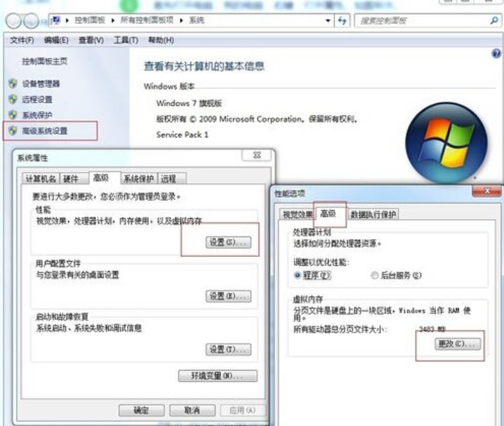Click the 'Windows 7 旗舰版' text
The height and width of the screenshot is (426, 504).
189,103
